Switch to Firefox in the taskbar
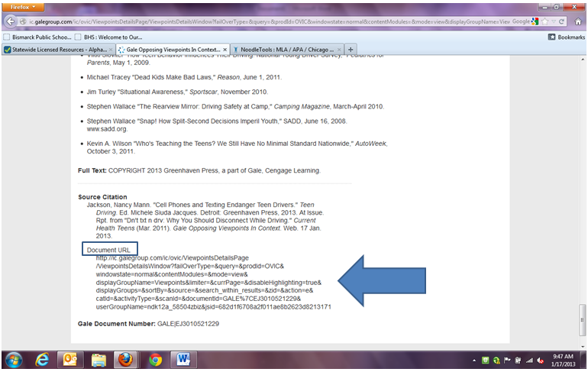The height and width of the screenshot is (372, 588). click(x=126, y=360)
